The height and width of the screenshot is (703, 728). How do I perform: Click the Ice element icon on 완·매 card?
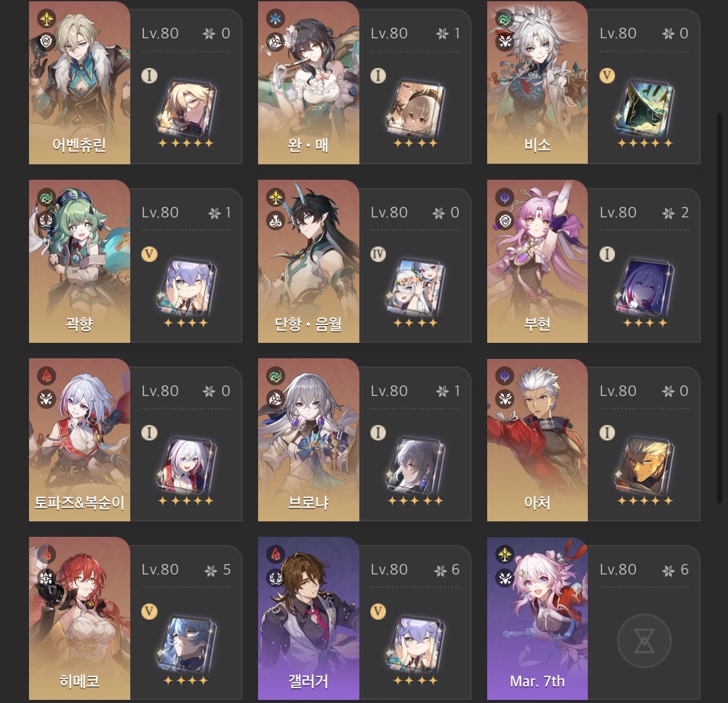click(276, 19)
